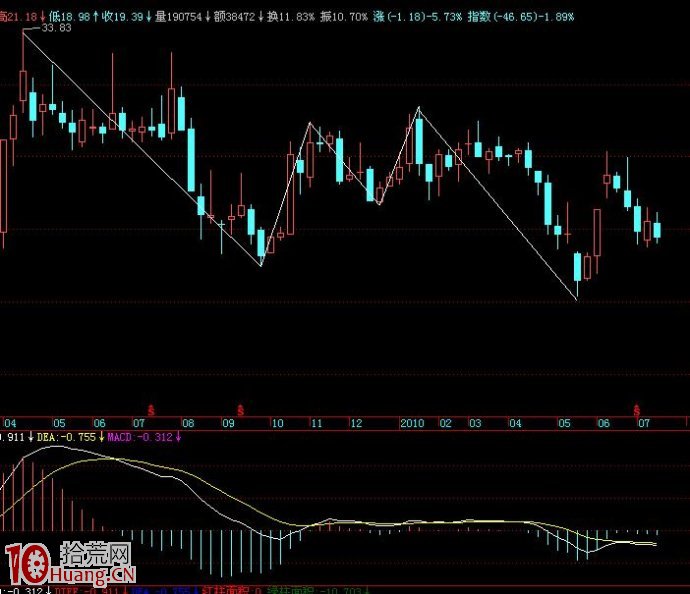Click the 09 month label on the date axis
This screenshot has width=690, height=594.
pyautogui.click(x=228, y=423)
